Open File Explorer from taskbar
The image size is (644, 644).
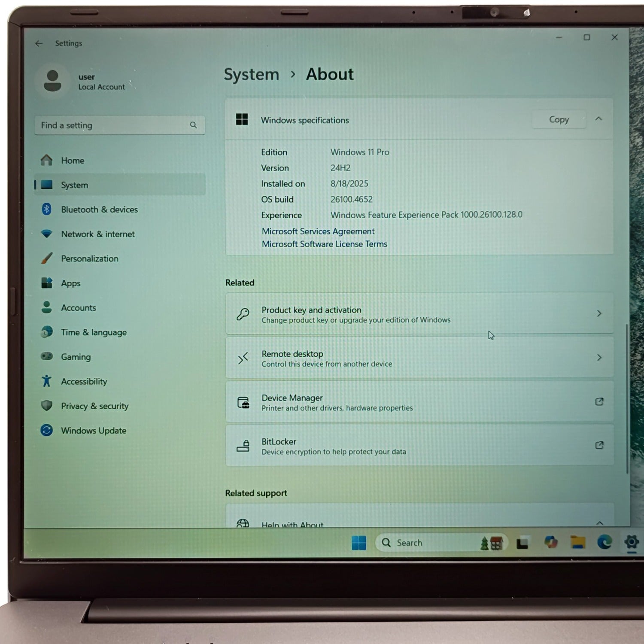tap(577, 543)
